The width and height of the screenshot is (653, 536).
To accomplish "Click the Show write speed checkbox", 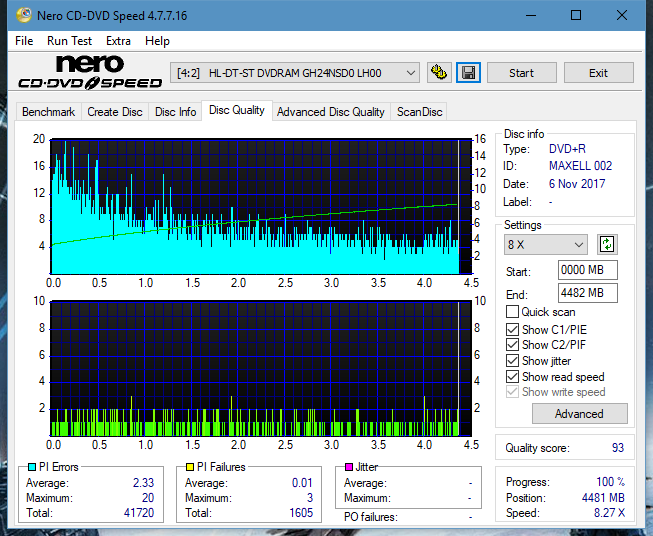I will 512,392.
